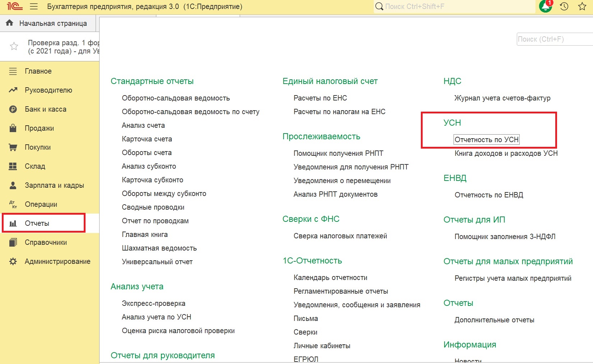Open Календарь отчетности
The width and height of the screenshot is (593, 364).
[330, 277]
